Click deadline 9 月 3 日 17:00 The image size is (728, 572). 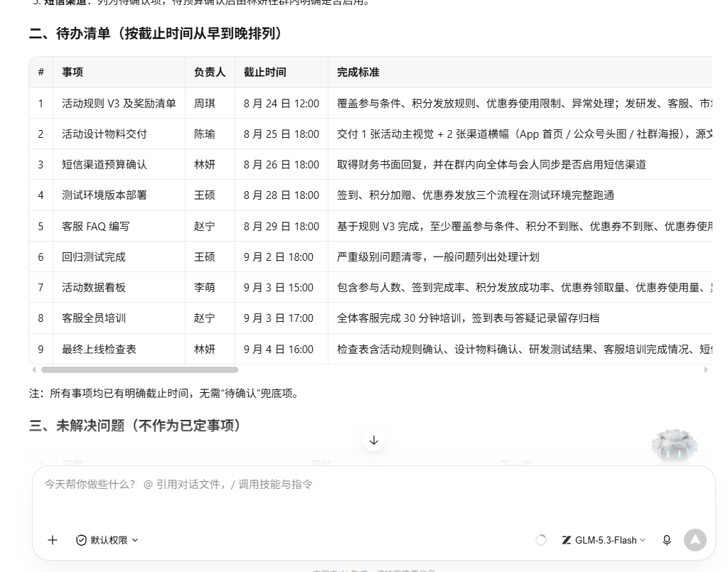pos(279,318)
